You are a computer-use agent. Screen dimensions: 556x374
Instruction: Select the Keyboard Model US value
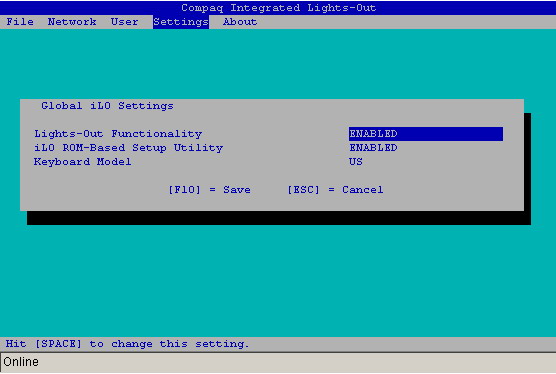click(356, 162)
